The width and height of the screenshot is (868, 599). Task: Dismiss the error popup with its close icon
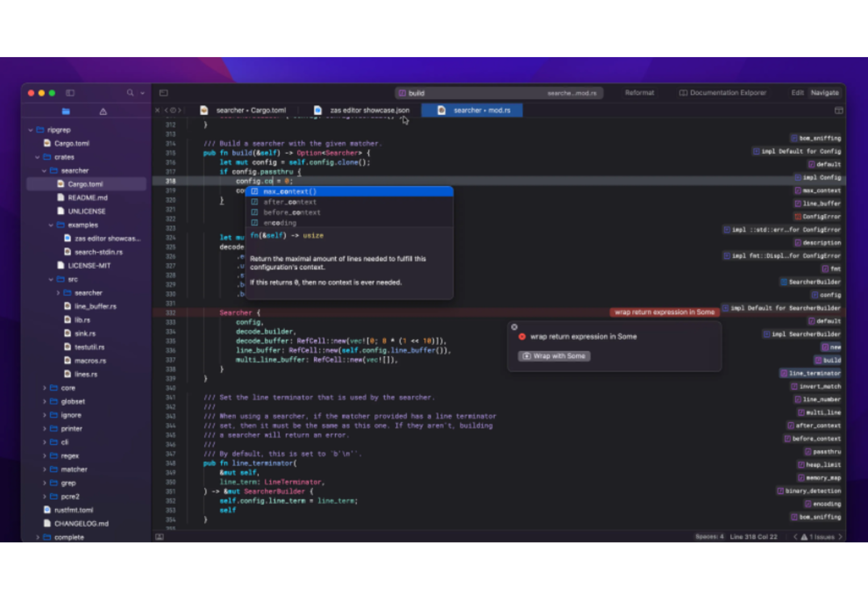click(514, 327)
